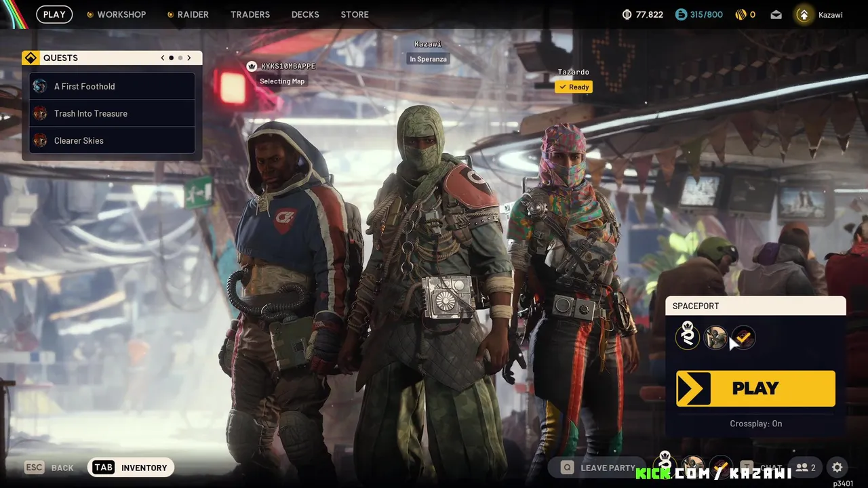Image resolution: width=868 pixels, height=488 pixels.
Task: Click the notification dot beside Raider
Action: point(170,14)
